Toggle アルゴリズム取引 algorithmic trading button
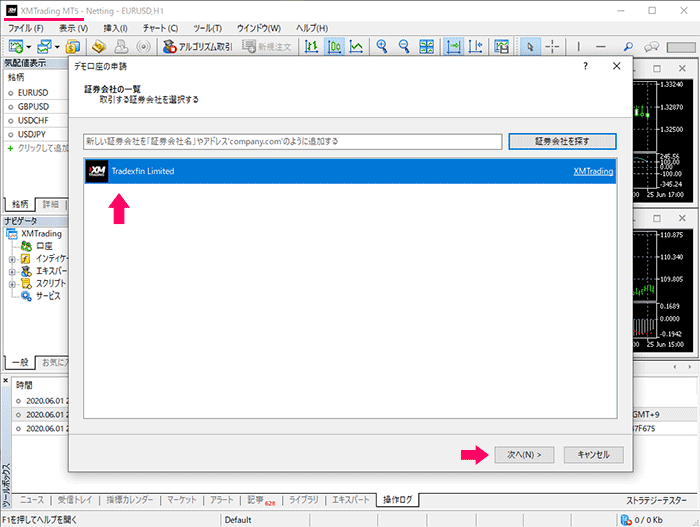This screenshot has height=527, width=700. 198,46
